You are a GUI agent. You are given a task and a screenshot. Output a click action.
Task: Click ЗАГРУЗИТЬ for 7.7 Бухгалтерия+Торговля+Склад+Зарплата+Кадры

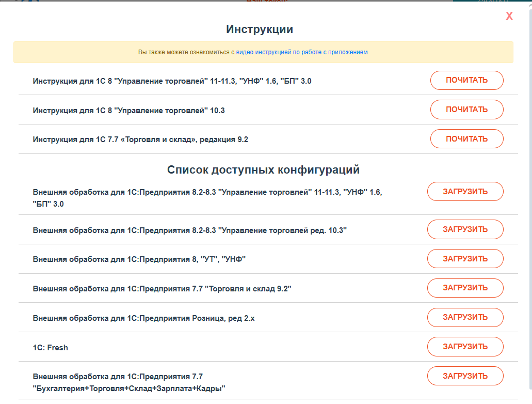pos(465,376)
